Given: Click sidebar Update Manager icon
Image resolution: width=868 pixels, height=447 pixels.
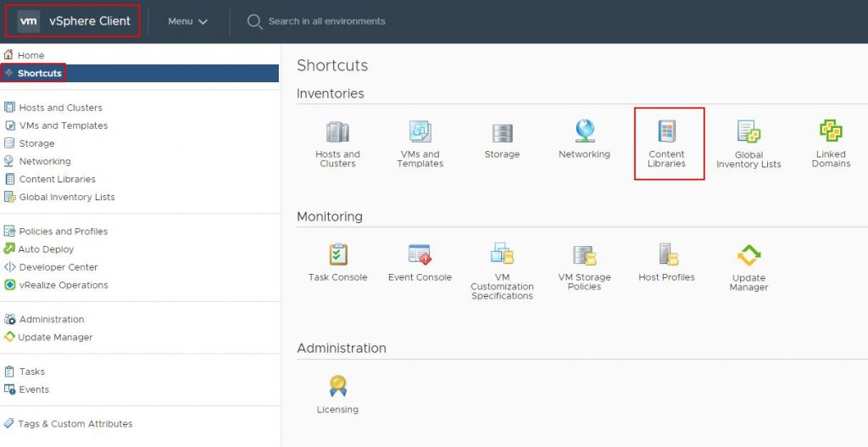Looking at the screenshot, I should pyautogui.click(x=8, y=337).
